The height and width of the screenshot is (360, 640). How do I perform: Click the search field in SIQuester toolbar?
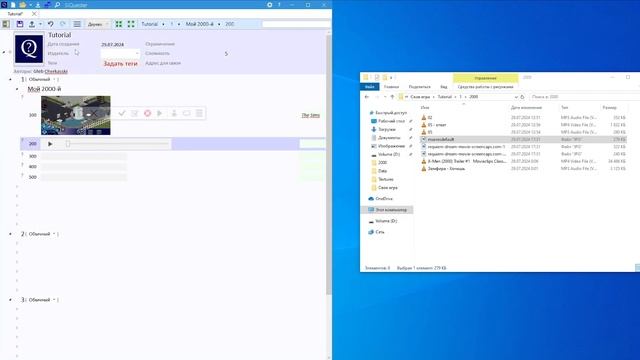(296, 24)
